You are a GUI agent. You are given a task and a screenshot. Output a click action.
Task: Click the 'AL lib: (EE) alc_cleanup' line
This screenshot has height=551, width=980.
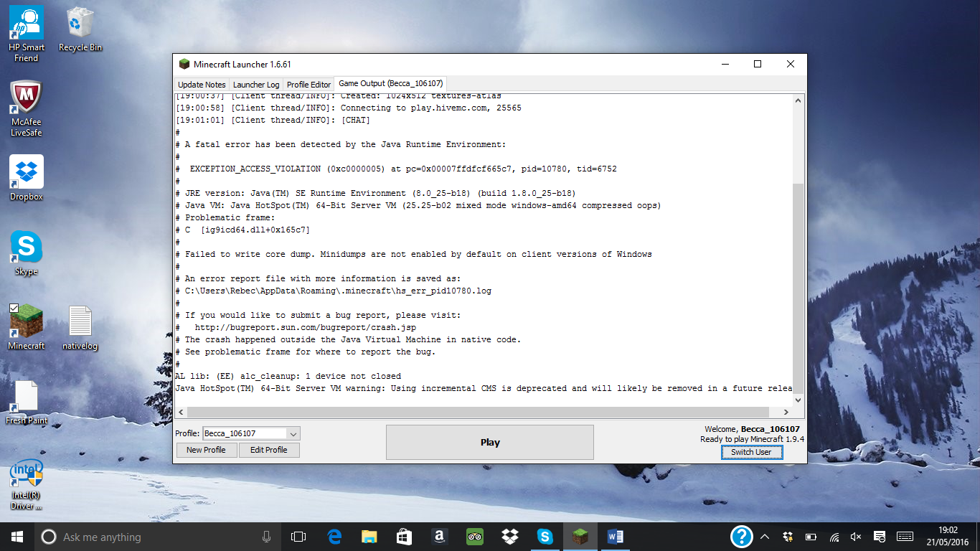click(288, 376)
